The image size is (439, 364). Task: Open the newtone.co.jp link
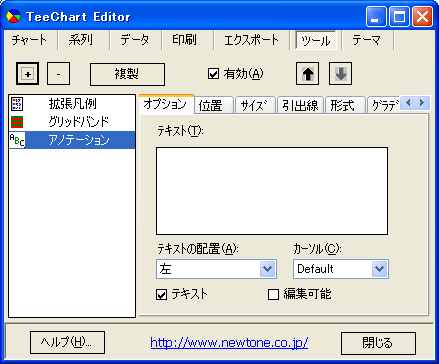click(229, 342)
